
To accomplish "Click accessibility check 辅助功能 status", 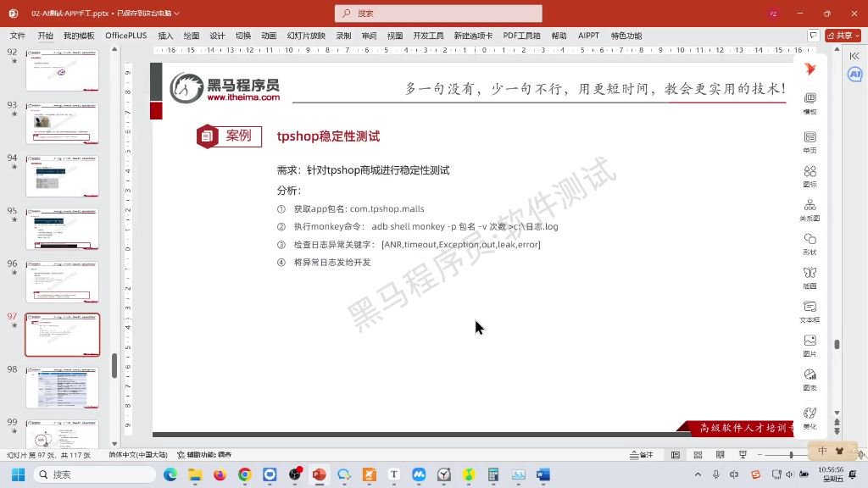I will (x=204, y=455).
